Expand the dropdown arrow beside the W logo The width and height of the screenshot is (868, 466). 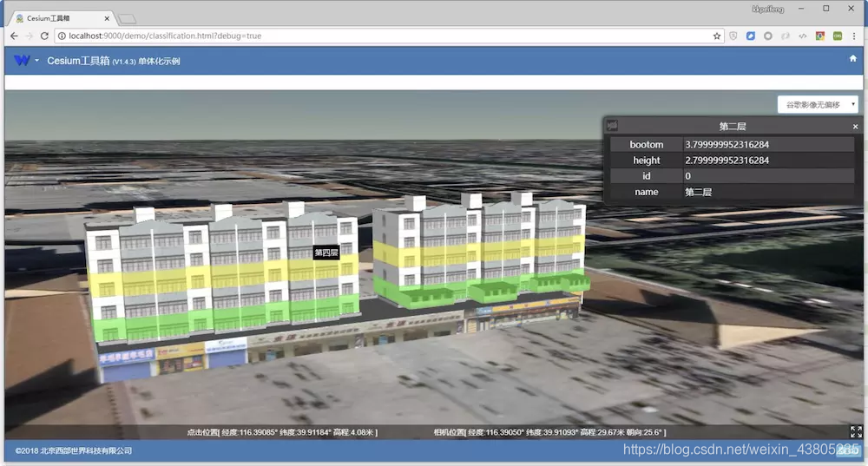tap(37, 61)
